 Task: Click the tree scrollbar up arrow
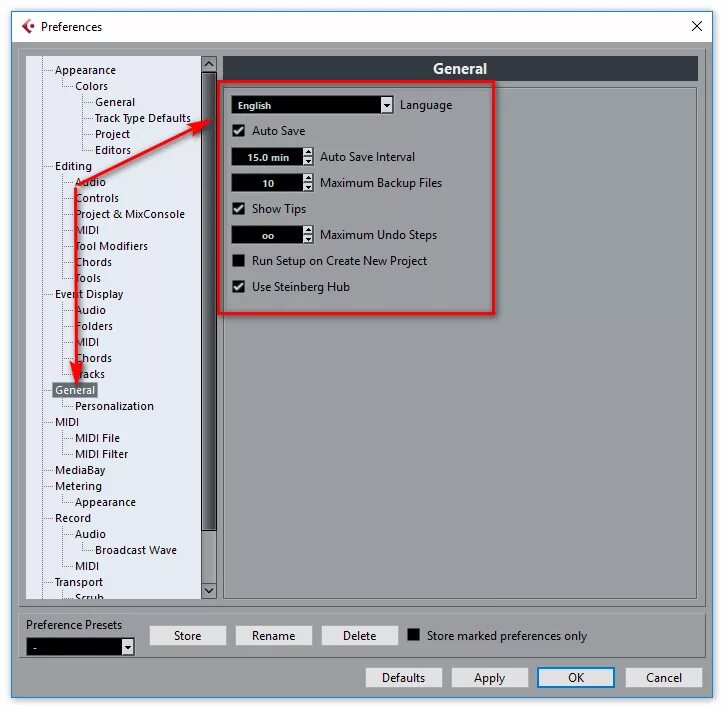209,64
